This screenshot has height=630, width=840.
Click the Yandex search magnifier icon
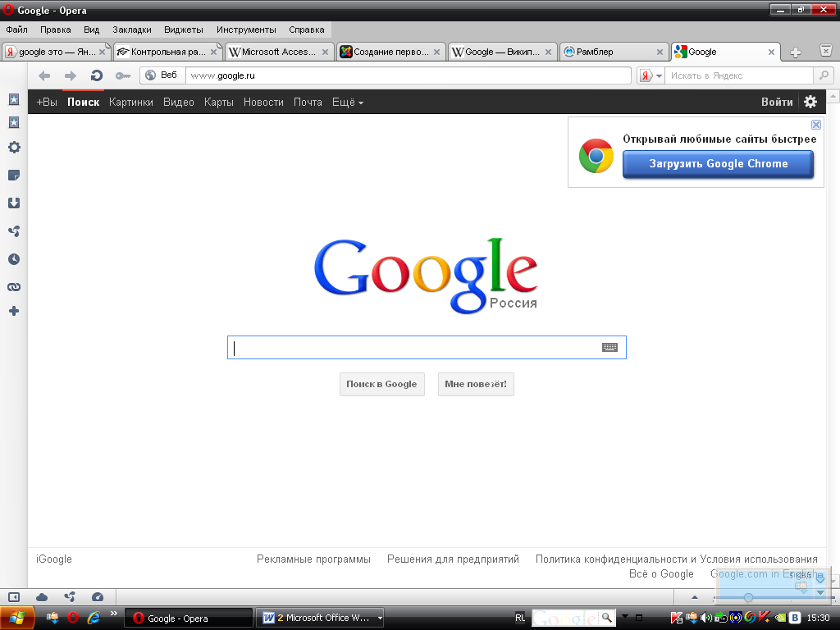pyautogui.click(x=824, y=75)
